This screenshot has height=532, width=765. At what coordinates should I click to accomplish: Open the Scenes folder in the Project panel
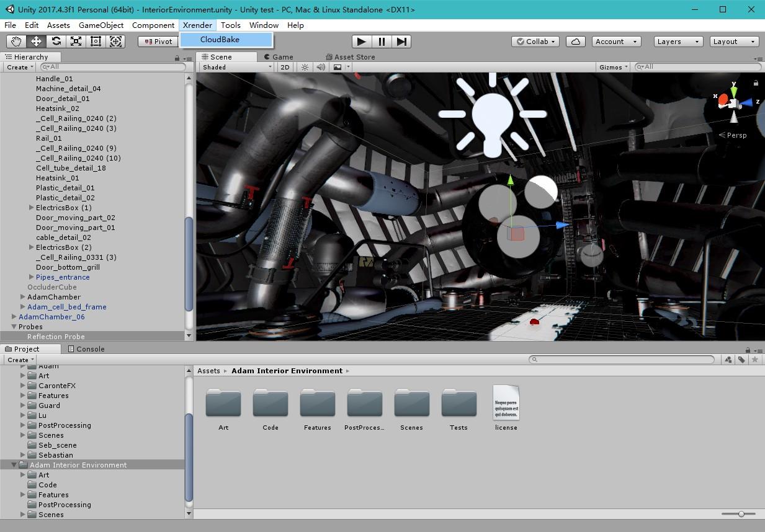(x=411, y=403)
